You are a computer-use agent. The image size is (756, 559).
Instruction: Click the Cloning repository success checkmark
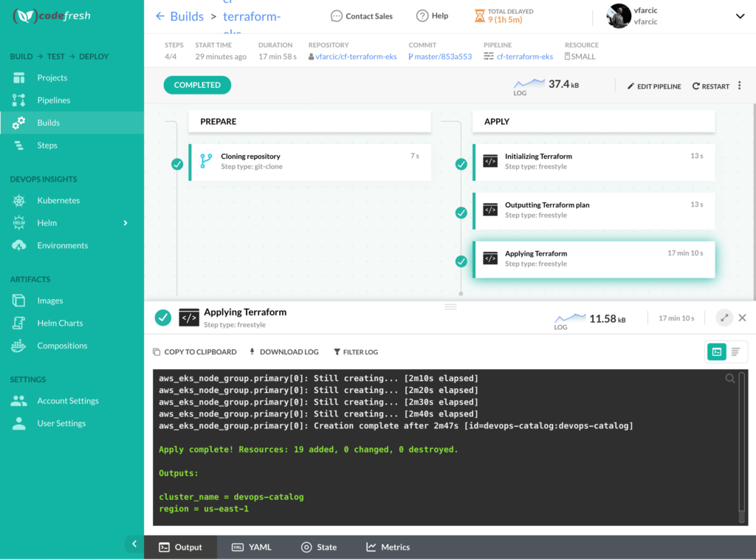[x=177, y=164]
